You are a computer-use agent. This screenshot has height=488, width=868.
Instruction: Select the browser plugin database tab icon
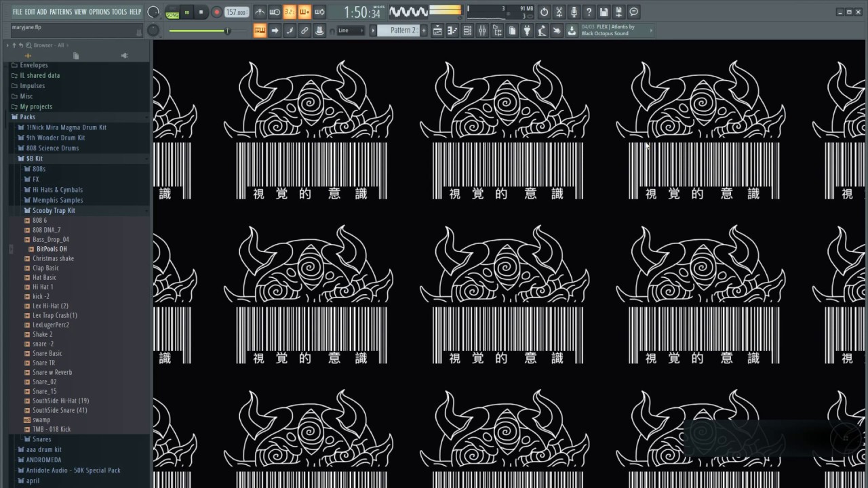[x=124, y=56]
